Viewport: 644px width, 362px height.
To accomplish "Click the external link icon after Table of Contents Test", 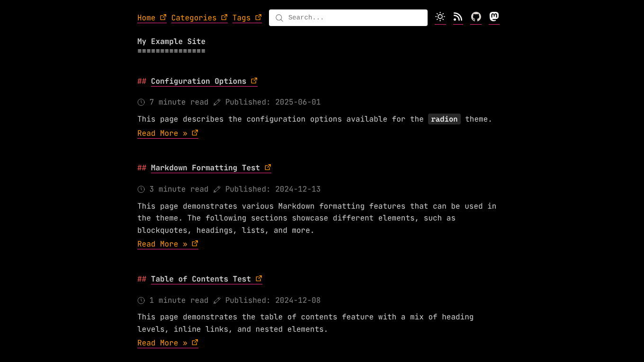I will pos(259,278).
